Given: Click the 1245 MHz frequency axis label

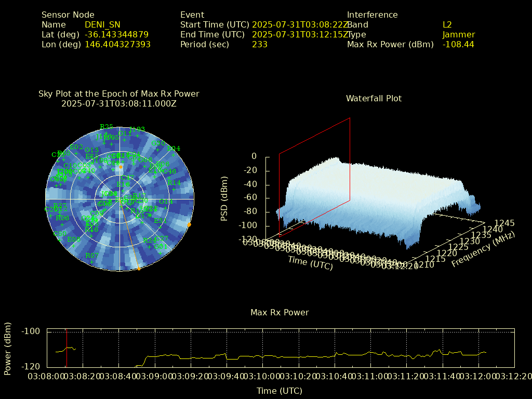Looking at the screenshot, I should [504, 223].
